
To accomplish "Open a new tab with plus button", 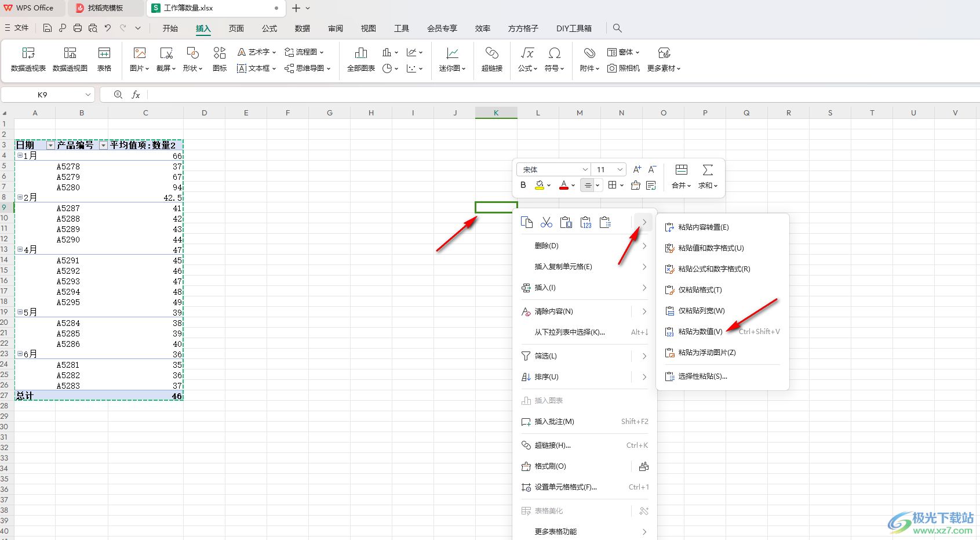I will 296,8.
